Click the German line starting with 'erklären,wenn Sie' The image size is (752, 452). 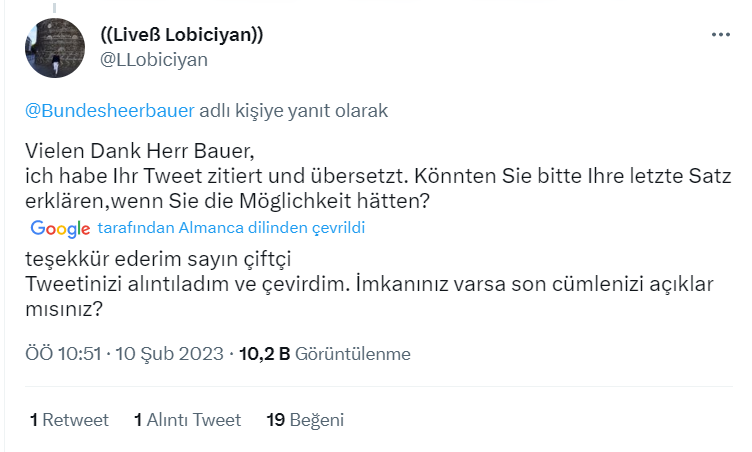click(228, 200)
